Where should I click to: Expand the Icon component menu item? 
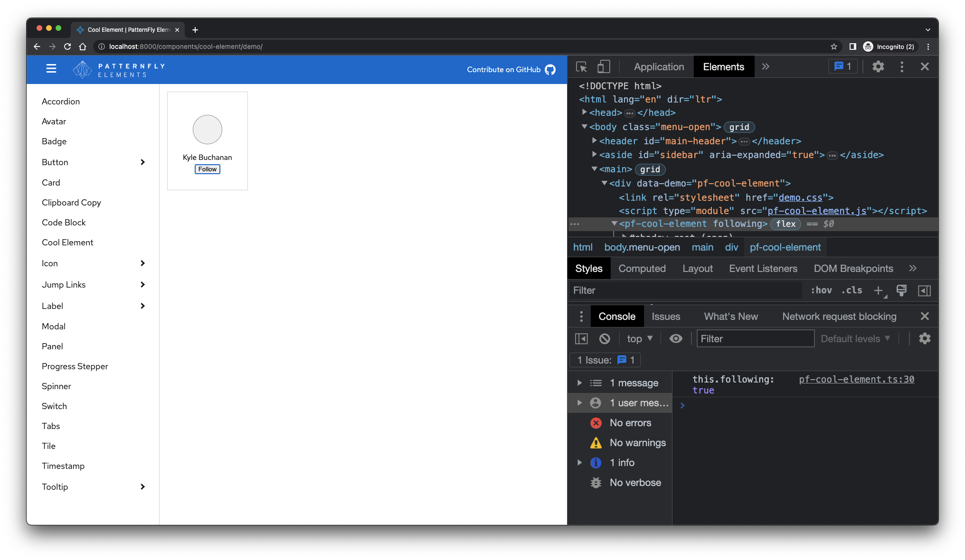(x=142, y=262)
